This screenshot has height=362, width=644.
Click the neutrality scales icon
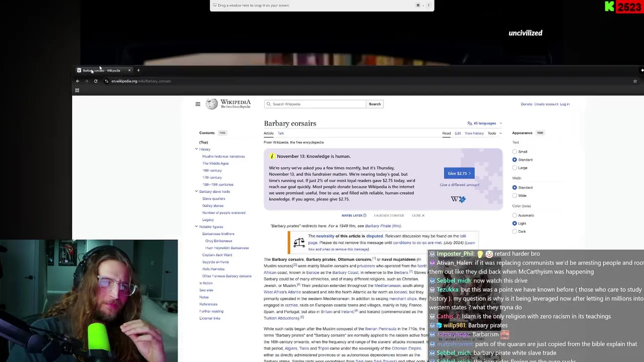(x=299, y=242)
